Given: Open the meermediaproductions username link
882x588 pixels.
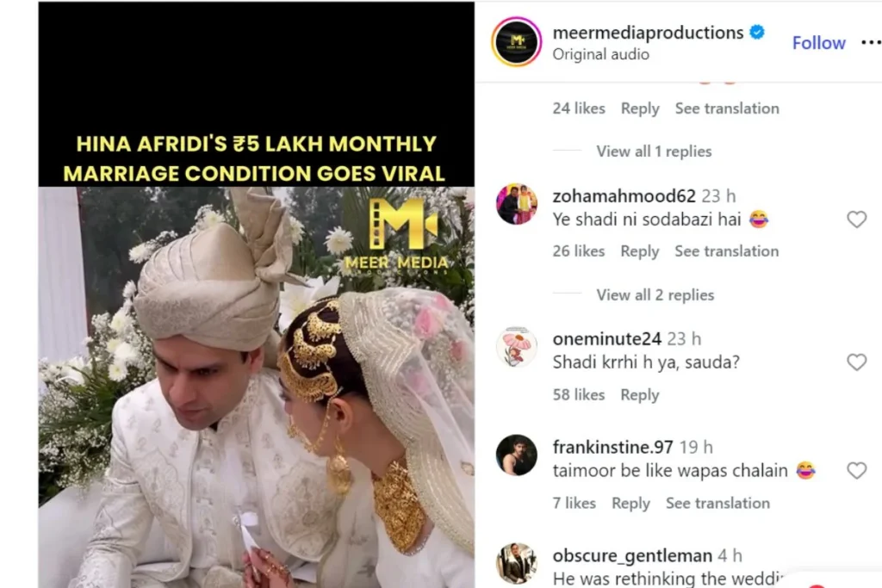Looking at the screenshot, I should pyautogui.click(x=648, y=33).
